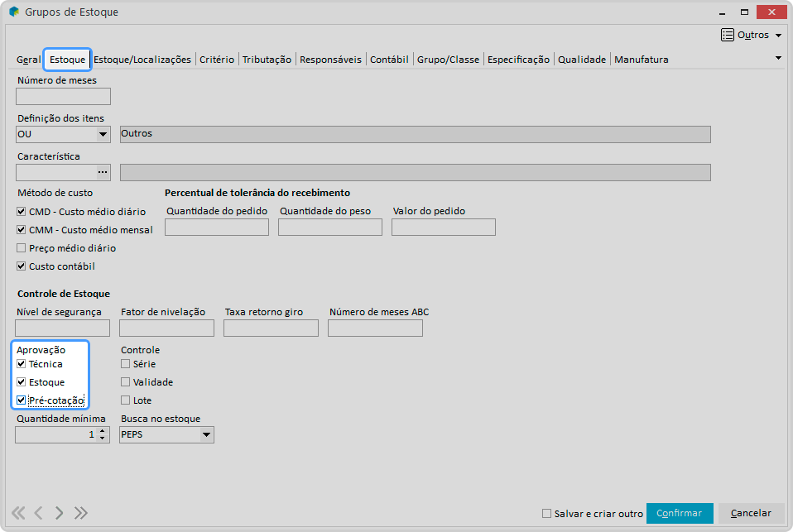Click the Taxa retorno giro field
Screen dimensions: 793x532
[x=271, y=328]
